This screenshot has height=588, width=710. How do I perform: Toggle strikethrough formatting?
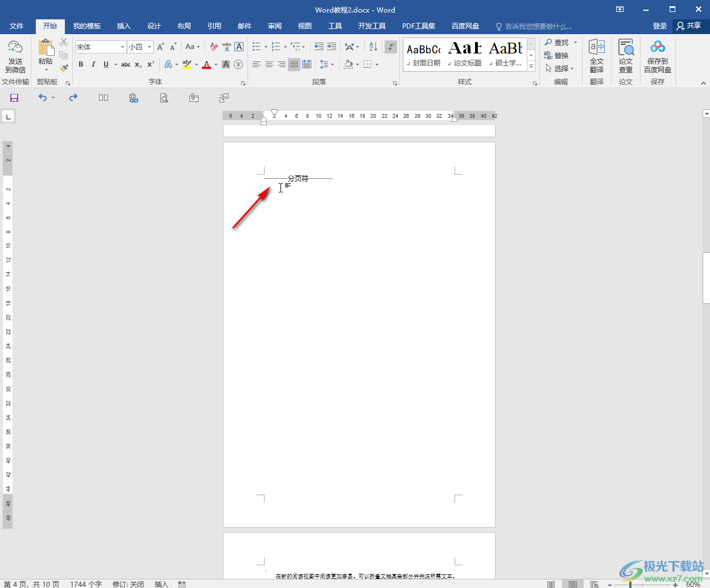126,64
